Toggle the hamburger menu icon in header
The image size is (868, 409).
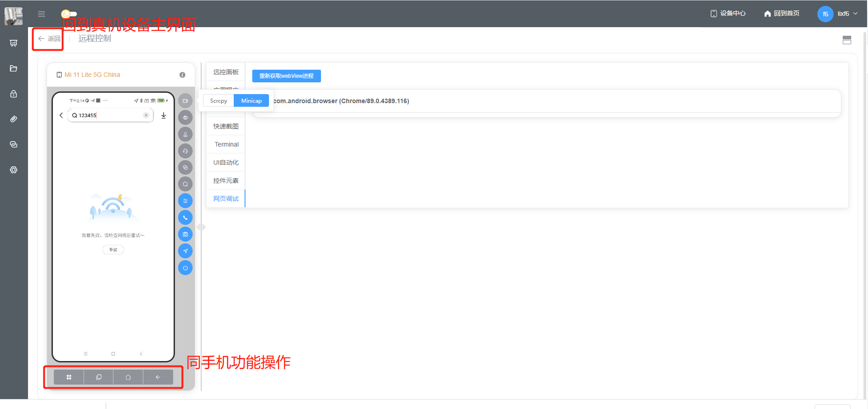click(42, 14)
